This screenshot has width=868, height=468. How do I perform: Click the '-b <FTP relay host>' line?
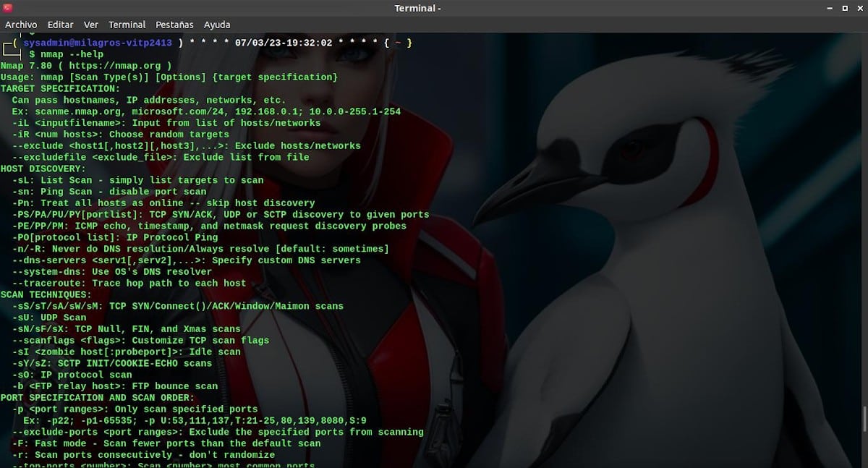[115, 386]
